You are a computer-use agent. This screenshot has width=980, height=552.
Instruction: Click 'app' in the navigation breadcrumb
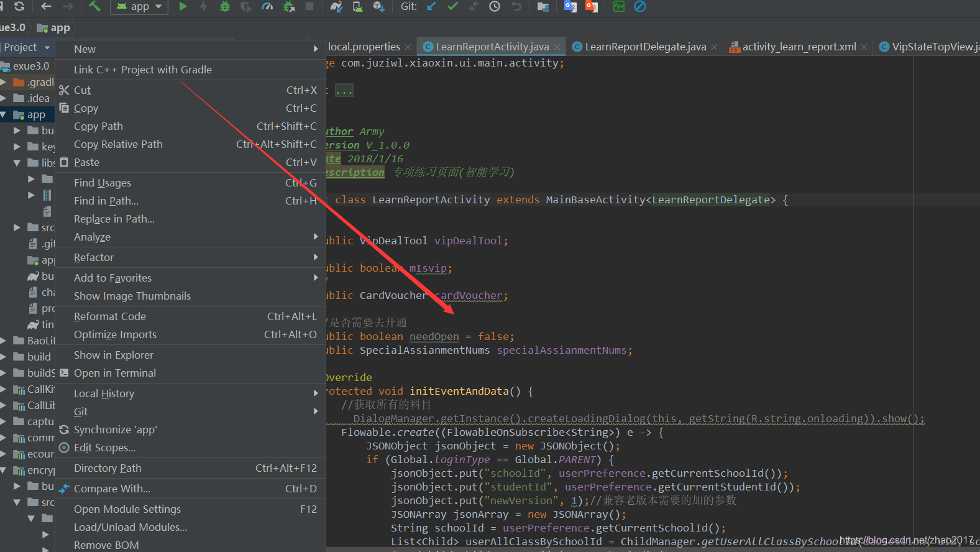click(54, 27)
